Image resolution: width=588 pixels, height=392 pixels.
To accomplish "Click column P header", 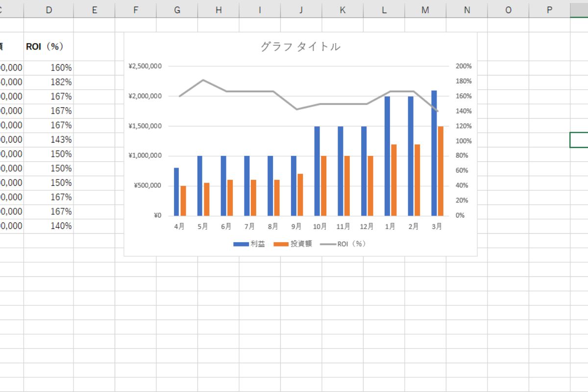I will (x=549, y=10).
